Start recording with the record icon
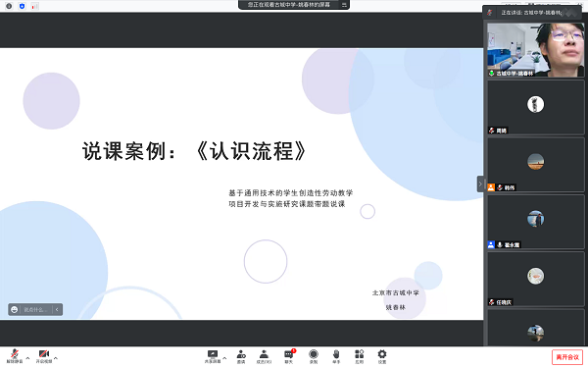Screen dimensions: 588x368 314,356
